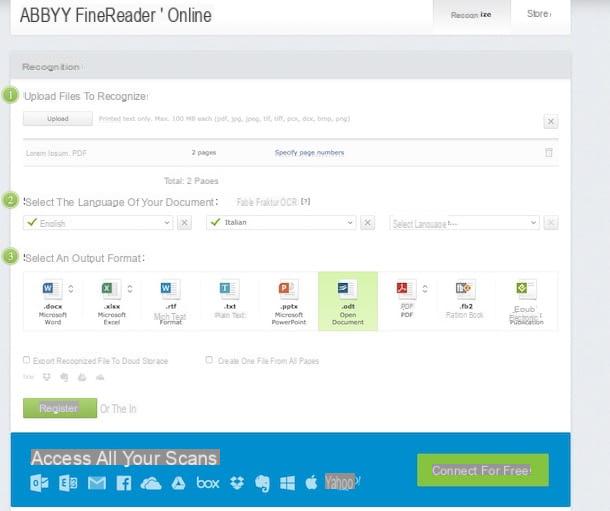The height and width of the screenshot is (511, 610).
Task: Click the '2 pages' file entry text
Action: 203,152
